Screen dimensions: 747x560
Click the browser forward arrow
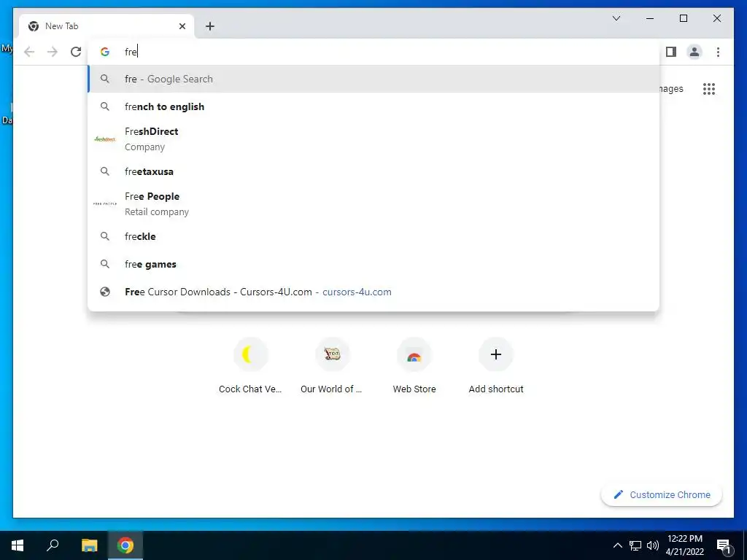(53, 52)
